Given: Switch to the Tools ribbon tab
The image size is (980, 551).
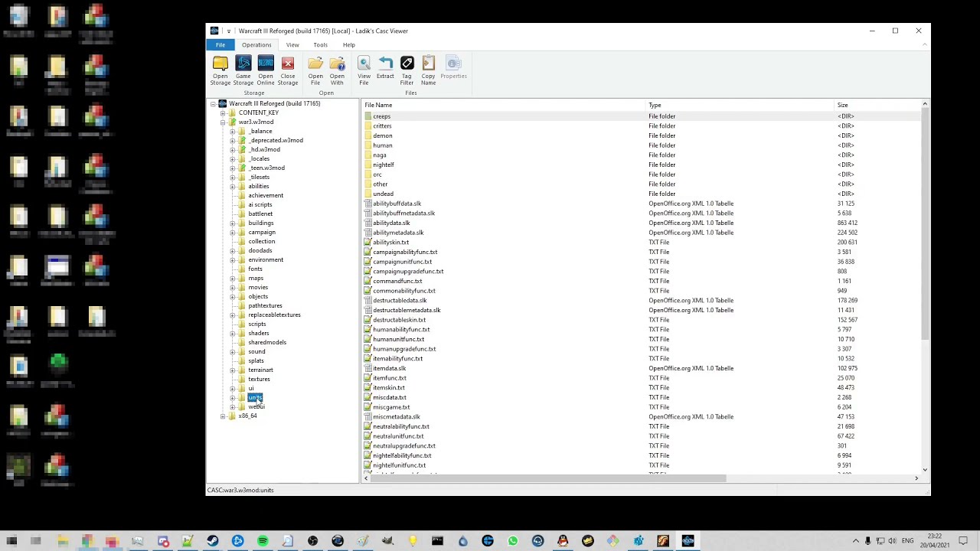Looking at the screenshot, I should coord(320,45).
